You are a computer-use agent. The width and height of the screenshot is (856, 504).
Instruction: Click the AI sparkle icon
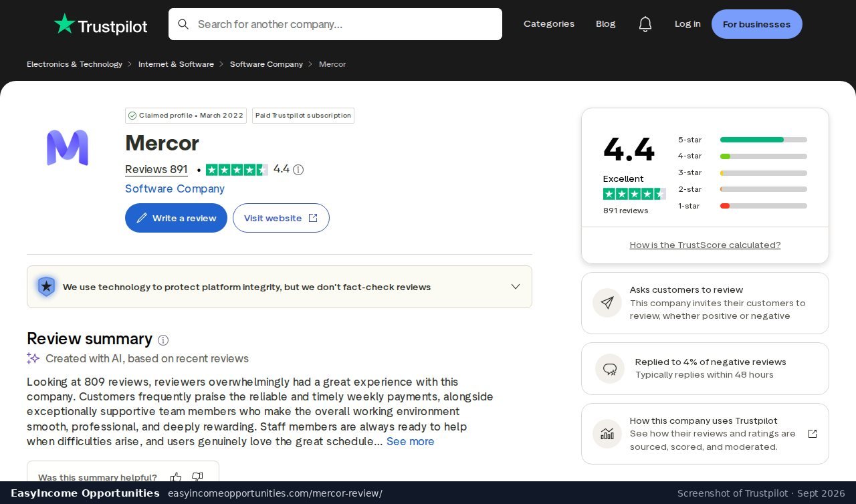pyautogui.click(x=33, y=358)
